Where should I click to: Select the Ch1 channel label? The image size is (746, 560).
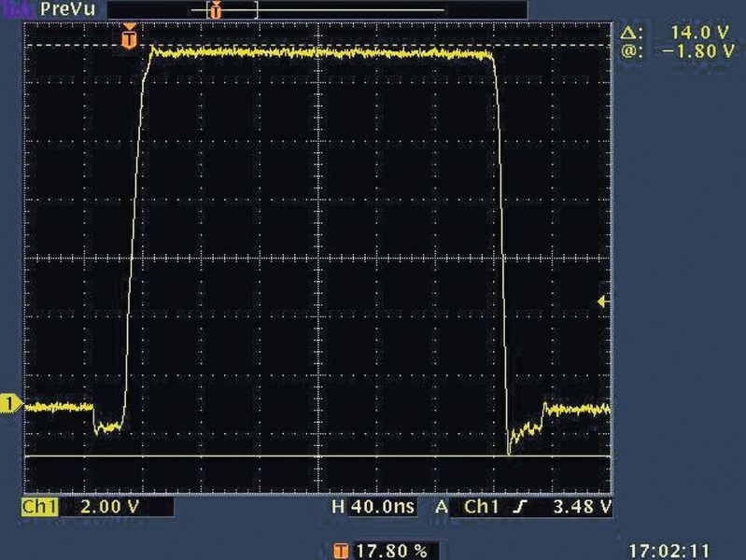coord(39,507)
